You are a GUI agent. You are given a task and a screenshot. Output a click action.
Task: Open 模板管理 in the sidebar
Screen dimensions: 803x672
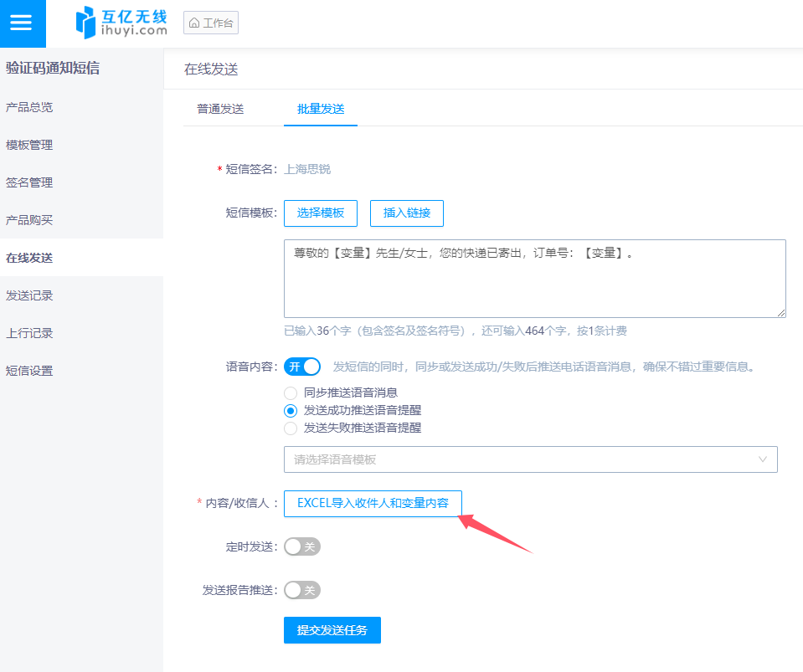29,145
